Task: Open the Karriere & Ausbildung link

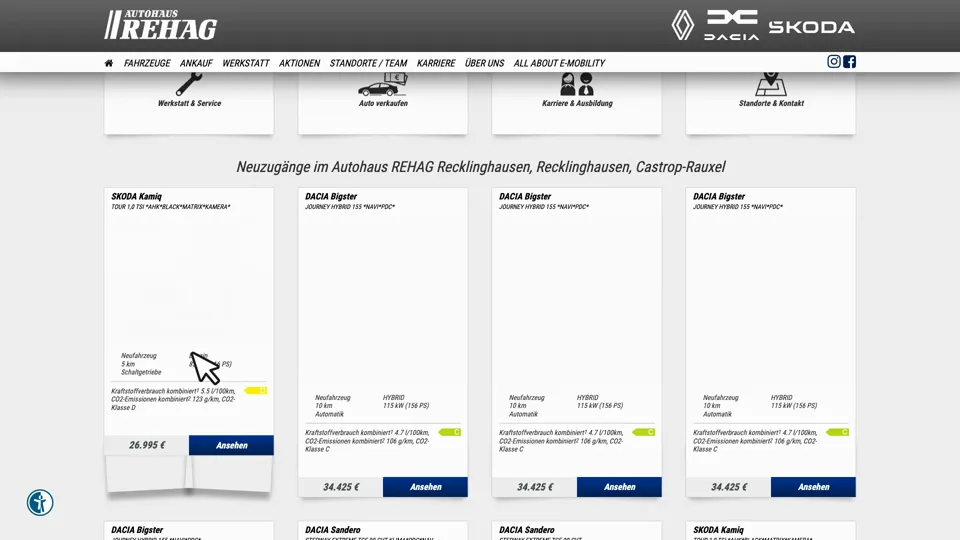Action: (577, 103)
